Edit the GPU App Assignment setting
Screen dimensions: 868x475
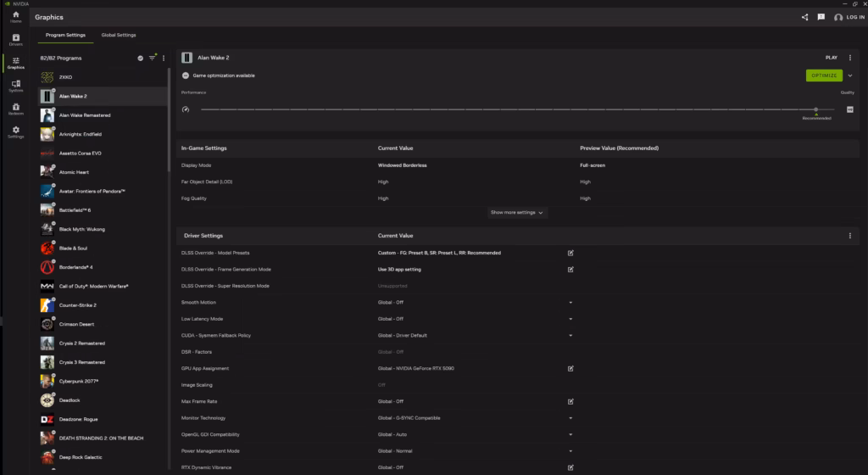[570, 369]
